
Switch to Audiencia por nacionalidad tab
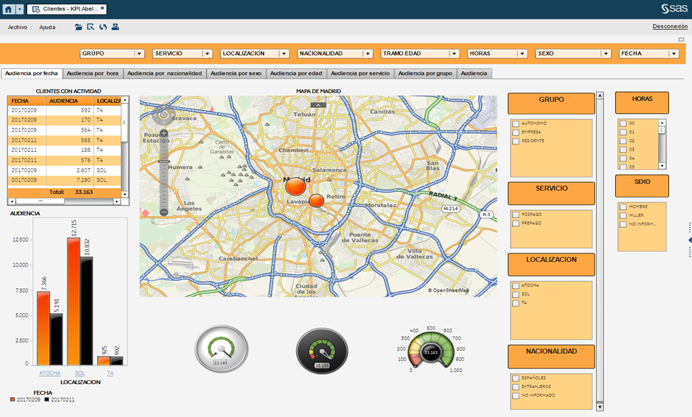(165, 73)
